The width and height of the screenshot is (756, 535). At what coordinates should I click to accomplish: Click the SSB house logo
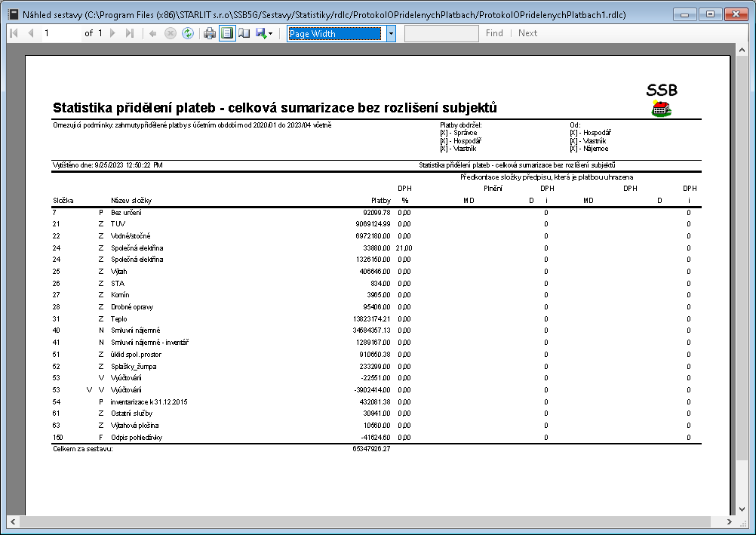[x=661, y=109]
